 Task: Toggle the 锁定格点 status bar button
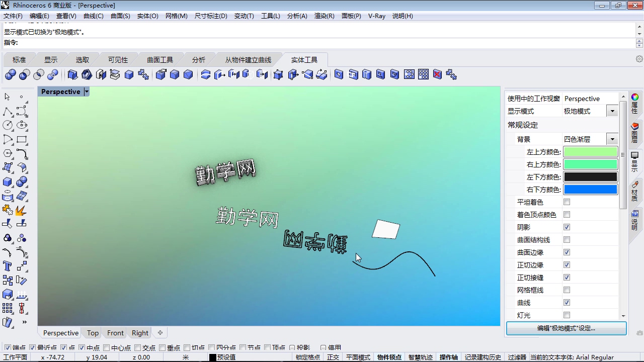(307, 357)
